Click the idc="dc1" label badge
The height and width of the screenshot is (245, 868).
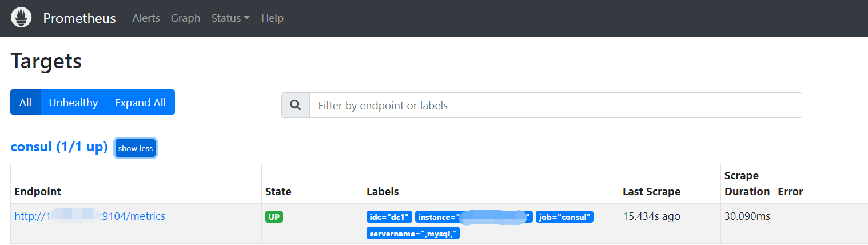(389, 217)
